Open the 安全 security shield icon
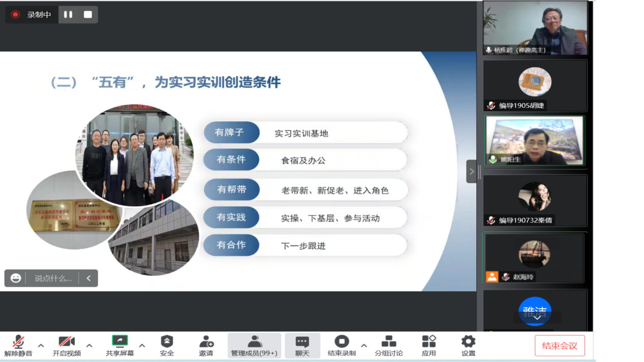Viewport: 644px width, 362px height. coord(167,345)
